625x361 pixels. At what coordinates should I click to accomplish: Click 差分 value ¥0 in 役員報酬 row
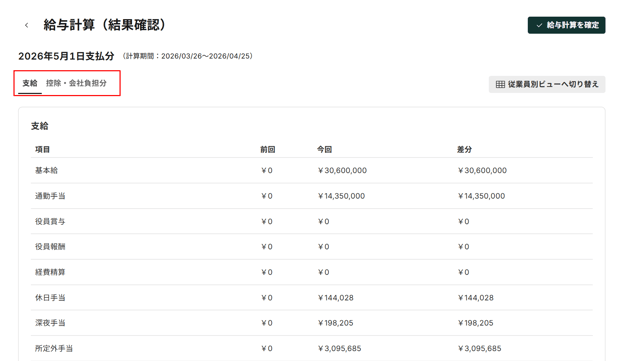(464, 247)
